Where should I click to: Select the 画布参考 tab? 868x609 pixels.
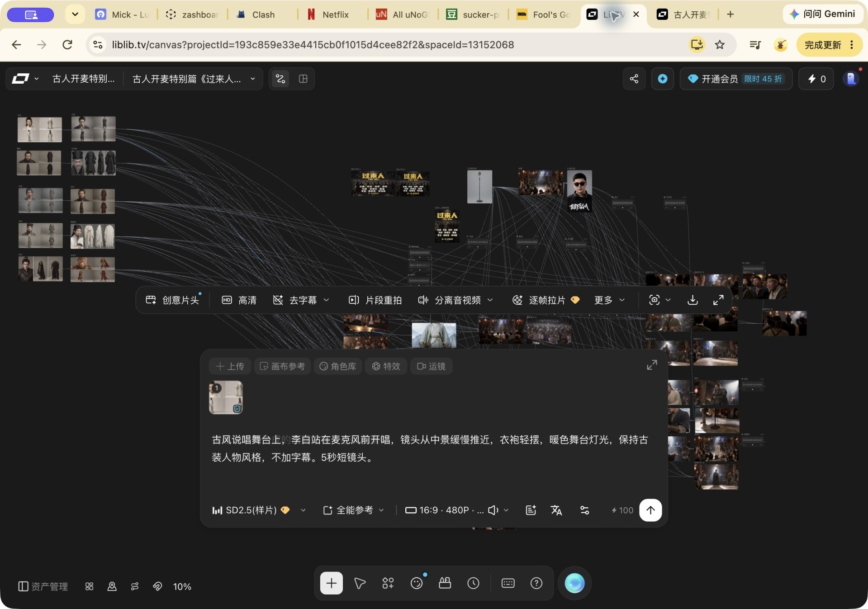click(x=282, y=366)
